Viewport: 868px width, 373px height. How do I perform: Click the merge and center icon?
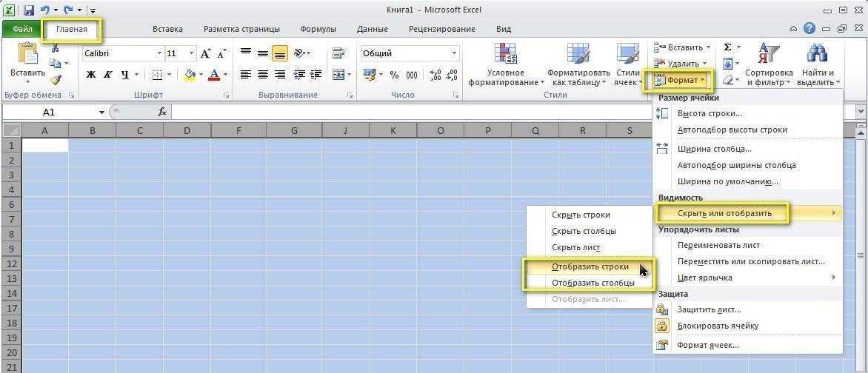[338, 74]
